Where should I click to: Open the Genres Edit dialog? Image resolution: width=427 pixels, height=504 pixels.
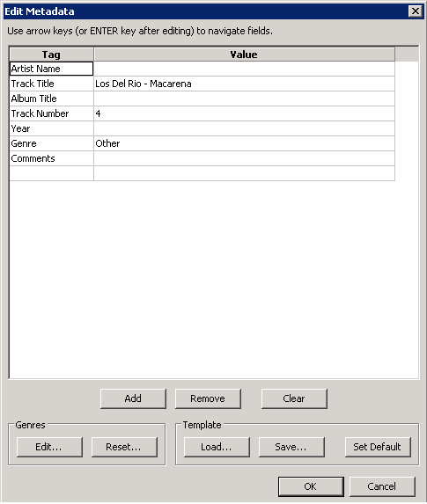tap(49, 447)
